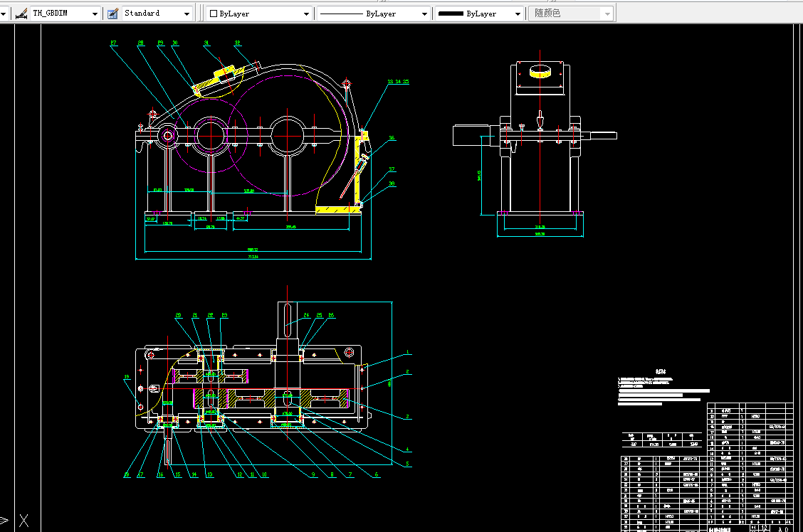Click the UCS X-axis icon at bottom left
The width and height of the screenshot is (803, 532).
point(23,521)
